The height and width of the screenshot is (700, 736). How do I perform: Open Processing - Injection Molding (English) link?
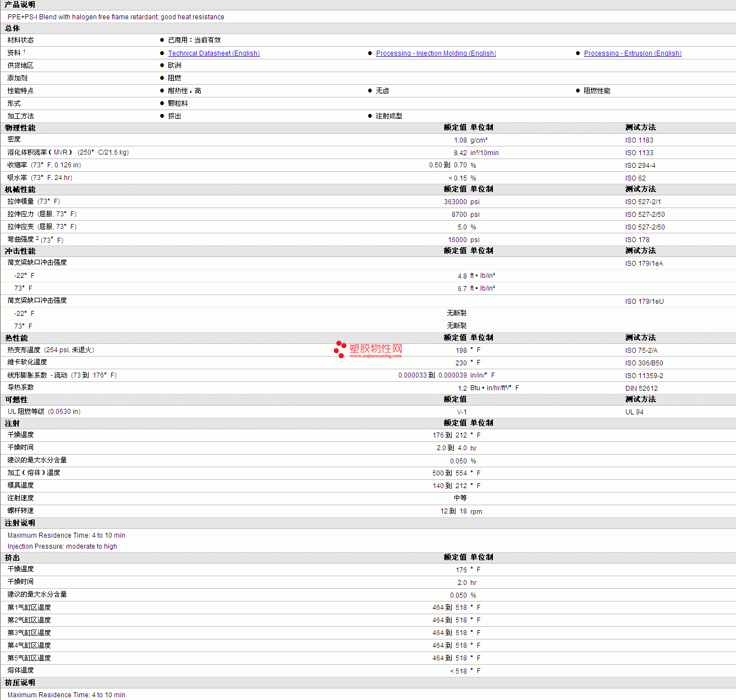[436, 53]
